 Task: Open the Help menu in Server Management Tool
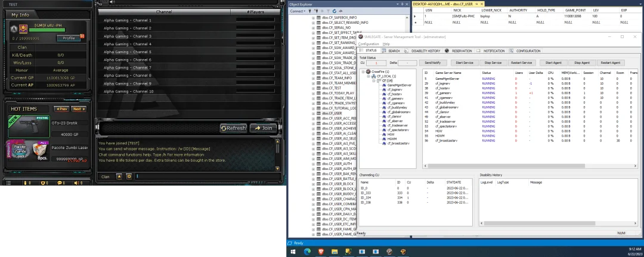[386, 44]
